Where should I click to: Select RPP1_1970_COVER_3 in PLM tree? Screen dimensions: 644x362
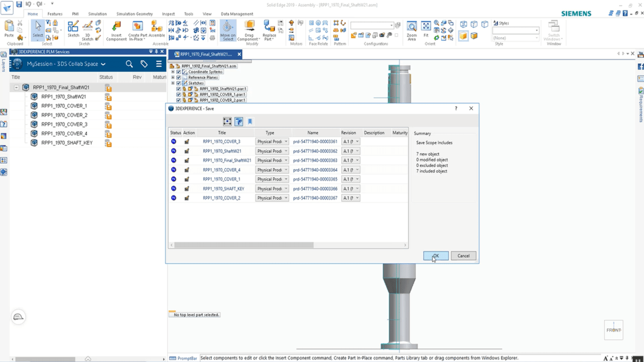[x=64, y=124]
